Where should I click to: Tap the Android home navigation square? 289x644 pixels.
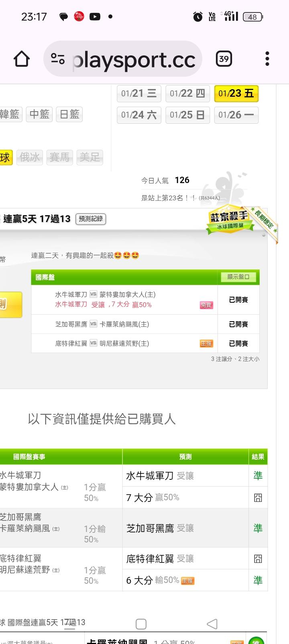click(x=141, y=624)
